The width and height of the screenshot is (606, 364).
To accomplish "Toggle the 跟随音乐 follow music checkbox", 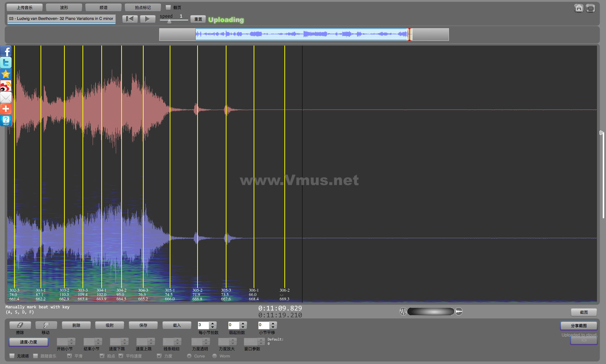I will tap(35, 356).
